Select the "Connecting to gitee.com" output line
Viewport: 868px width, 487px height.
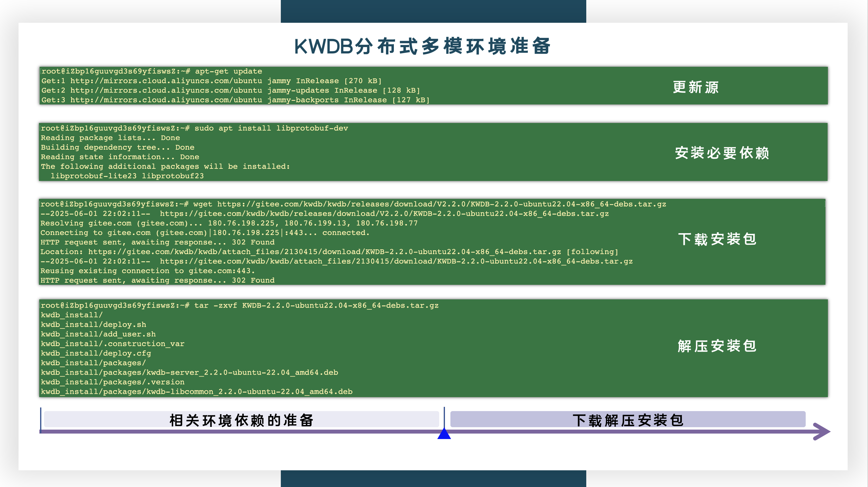coord(205,233)
